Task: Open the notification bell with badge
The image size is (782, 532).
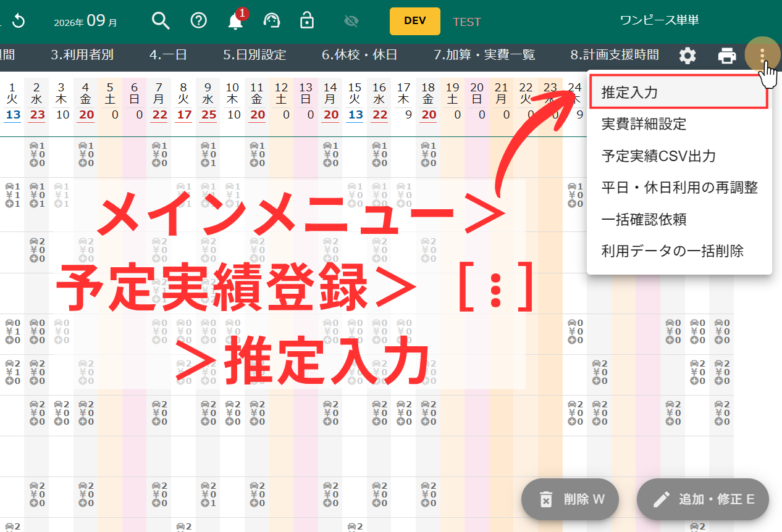Action: click(237, 20)
